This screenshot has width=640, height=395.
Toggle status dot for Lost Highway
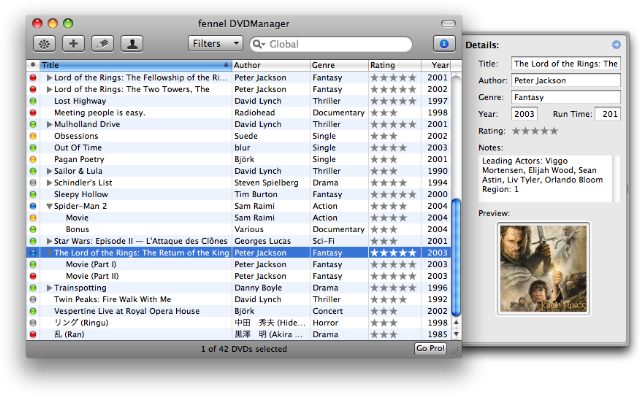tap(33, 101)
